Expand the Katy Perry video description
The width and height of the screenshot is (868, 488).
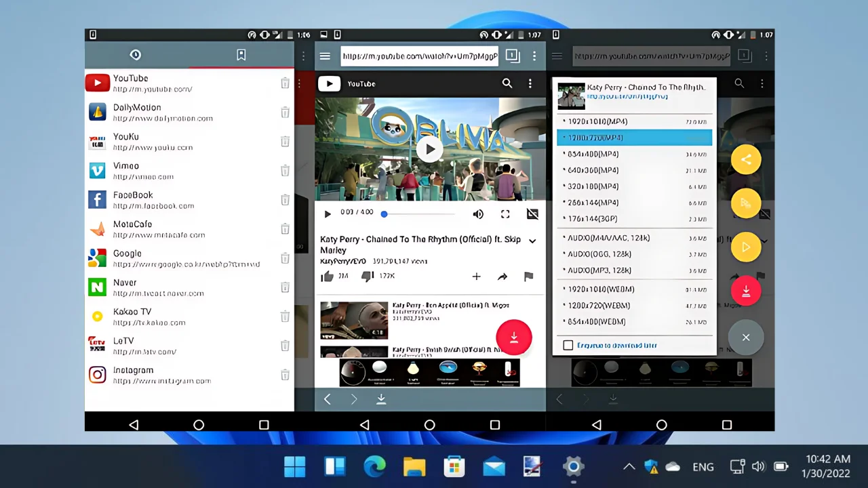coord(532,241)
